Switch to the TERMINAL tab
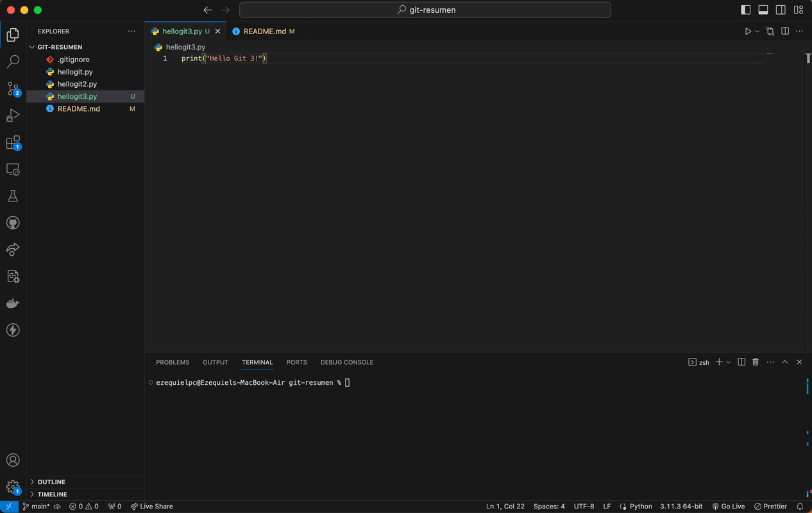Screen dimensions: 812x513 [257, 362]
